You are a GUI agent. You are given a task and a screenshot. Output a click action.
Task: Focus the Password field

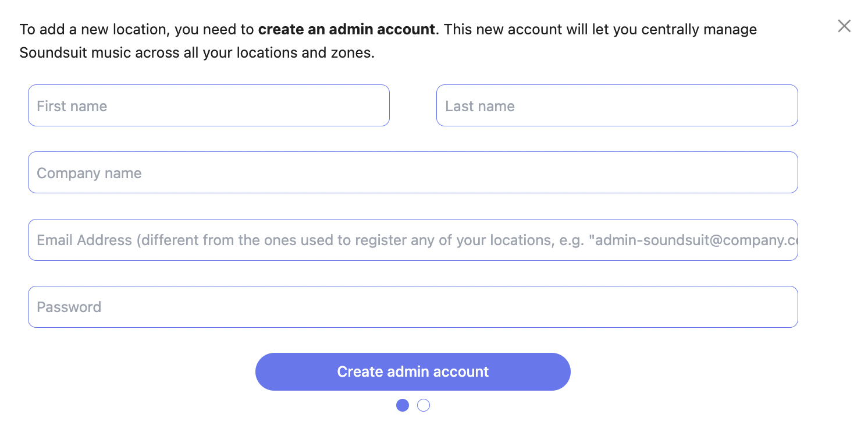coord(412,307)
